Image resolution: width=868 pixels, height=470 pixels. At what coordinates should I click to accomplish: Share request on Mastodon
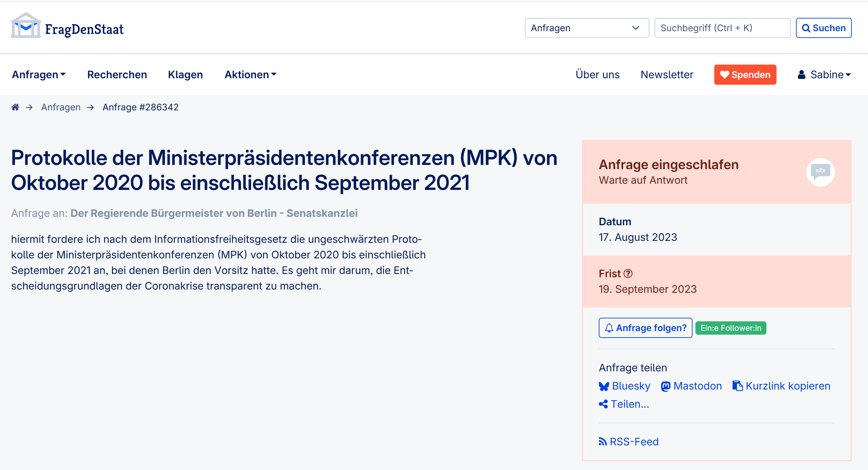coord(691,386)
